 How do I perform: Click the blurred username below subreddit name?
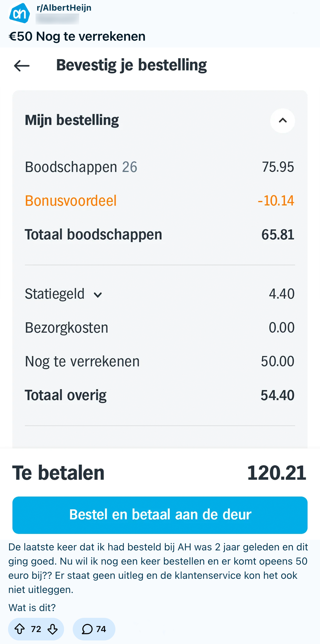click(x=57, y=19)
